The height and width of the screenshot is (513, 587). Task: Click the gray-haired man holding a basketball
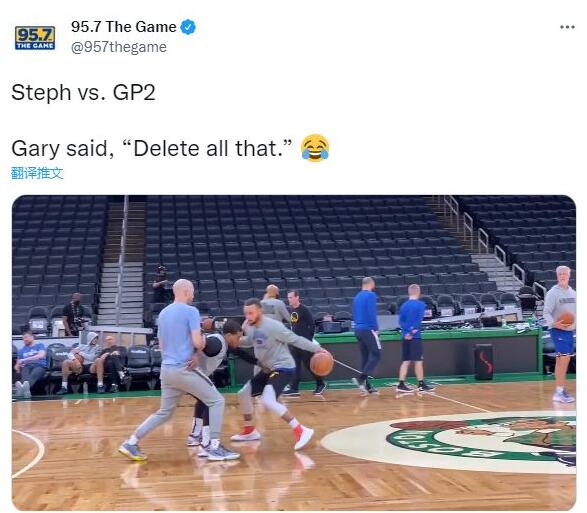coord(560,333)
